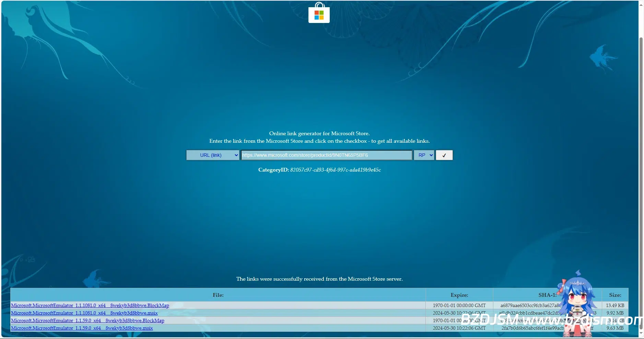Viewport: 644px width, 339px height.
Task: Open the MicrosoftEmulator 1.1.1081.0 BlockMap link
Action: [x=90, y=305]
